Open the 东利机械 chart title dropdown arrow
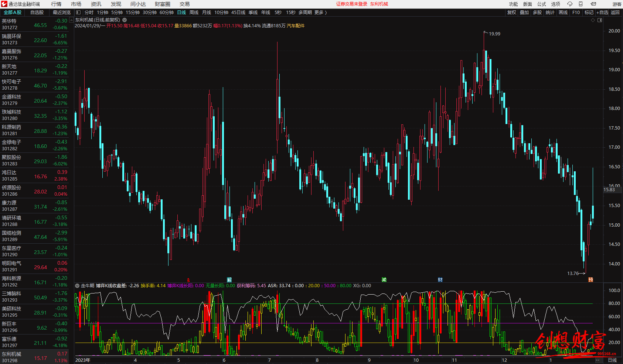 125,20
